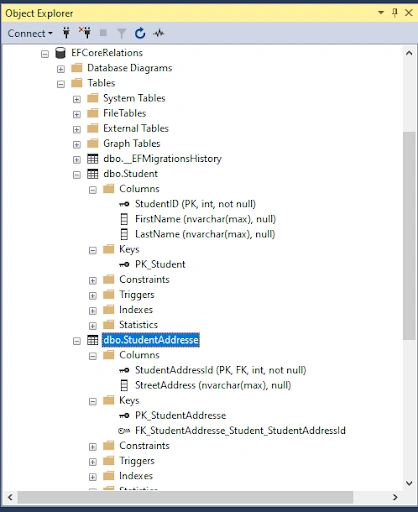Click the Connect Object Explorer plug icon
Screen dimensions: 418x512
tap(67, 33)
